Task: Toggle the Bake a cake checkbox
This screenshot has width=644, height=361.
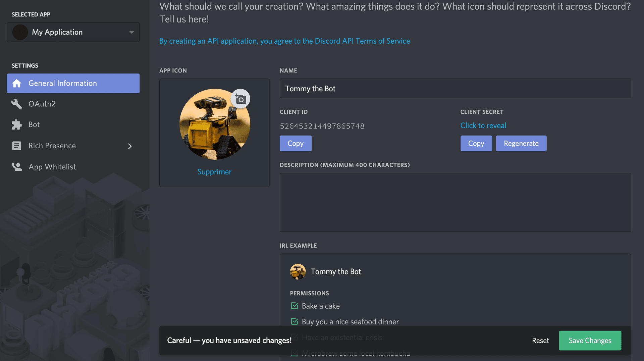Action: [294, 306]
